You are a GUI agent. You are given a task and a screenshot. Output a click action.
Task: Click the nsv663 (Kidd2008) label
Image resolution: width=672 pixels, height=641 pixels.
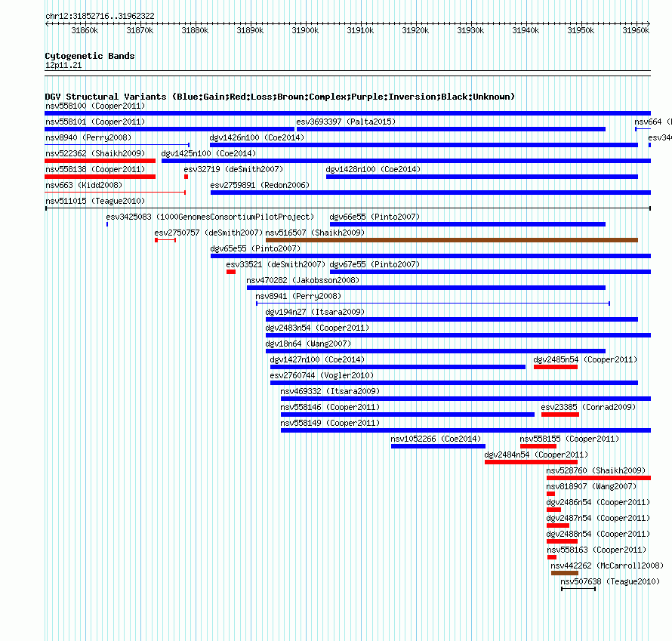84,185
